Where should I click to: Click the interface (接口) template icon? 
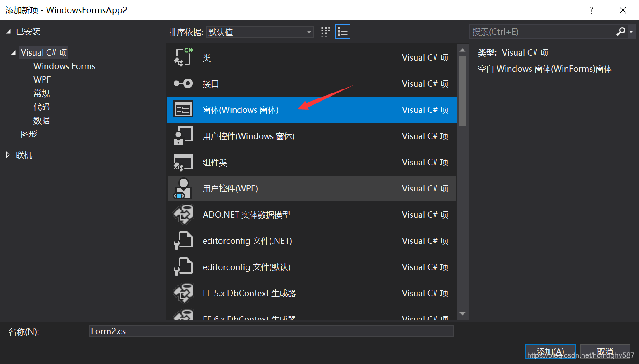click(183, 84)
